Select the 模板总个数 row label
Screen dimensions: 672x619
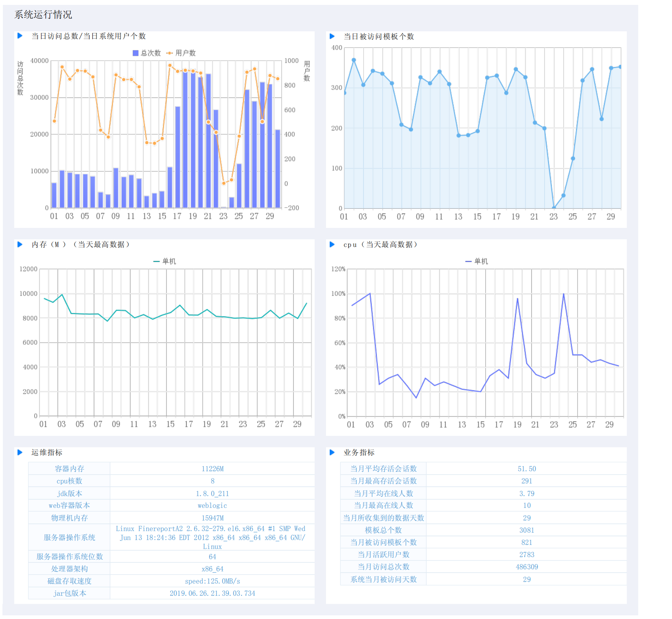[x=383, y=530]
